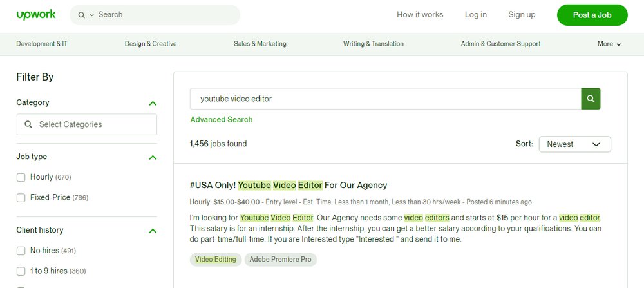Click the green search submit button
Image resolution: width=644 pixels, height=288 pixels.
coord(591,99)
